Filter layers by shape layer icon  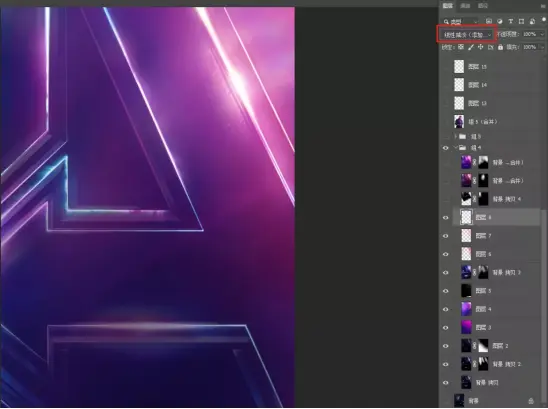521,21
